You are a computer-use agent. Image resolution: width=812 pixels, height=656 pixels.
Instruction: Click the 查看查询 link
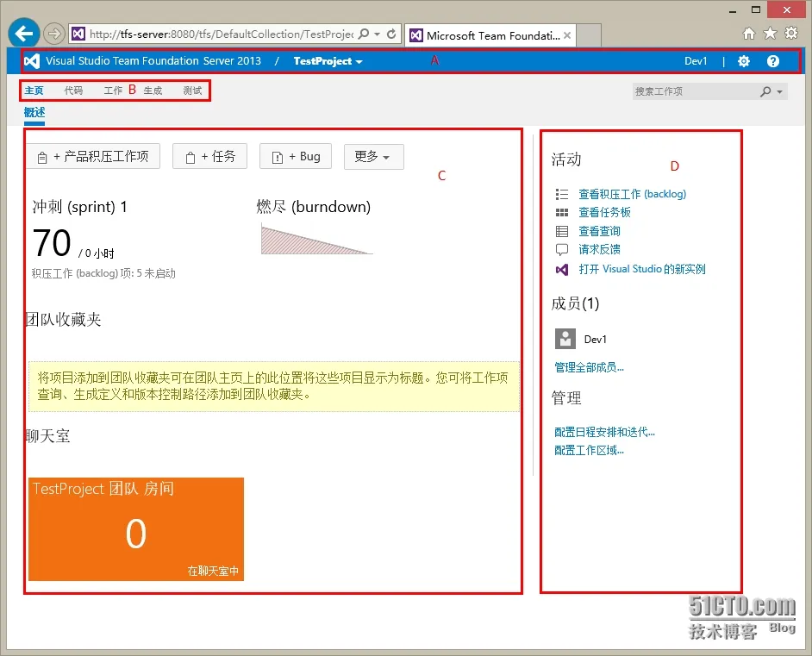(599, 231)
